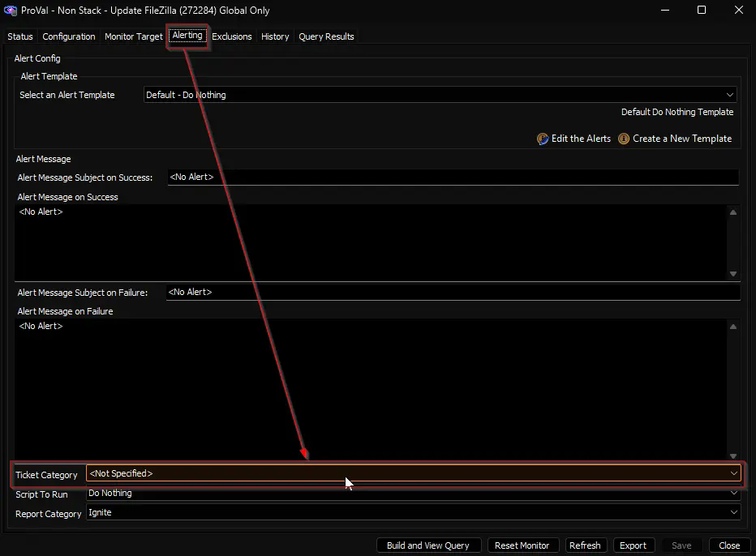
Task: Click the 'Ticket Category' label
Action: pos(46,475)
